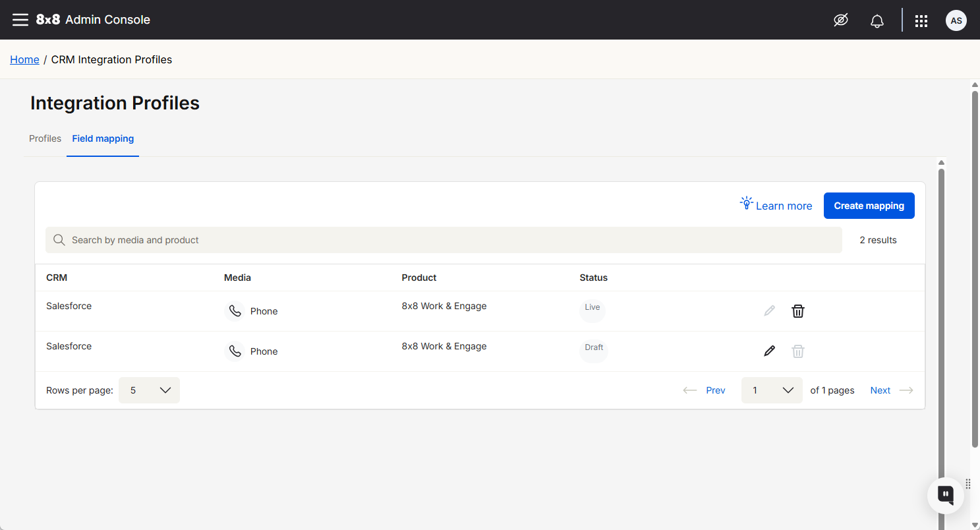The height and width of the screenshot is (530, 980).
Task: Select the Field mapping tab
Action: 103,138
